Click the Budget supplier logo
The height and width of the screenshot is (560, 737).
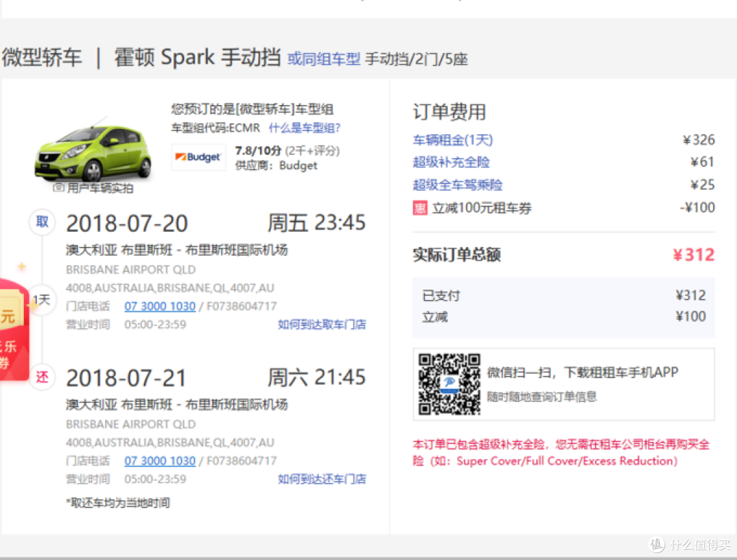coord(198,157)
